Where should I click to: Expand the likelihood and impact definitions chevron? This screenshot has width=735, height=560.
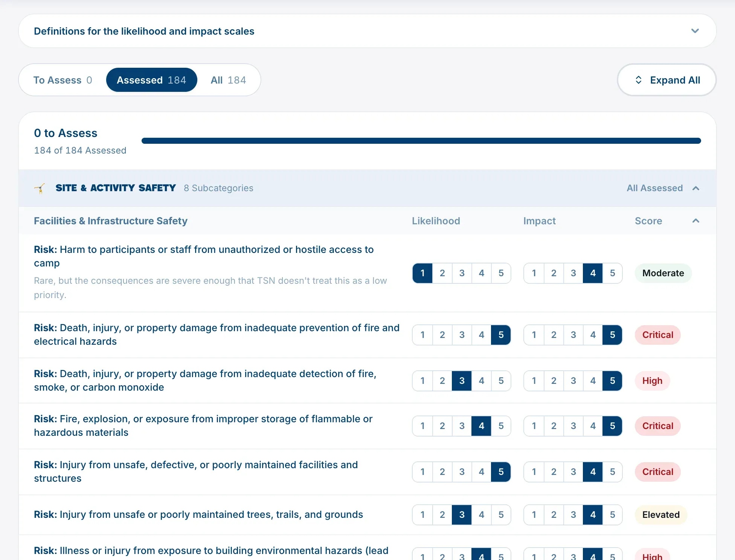tap(695, 31)
